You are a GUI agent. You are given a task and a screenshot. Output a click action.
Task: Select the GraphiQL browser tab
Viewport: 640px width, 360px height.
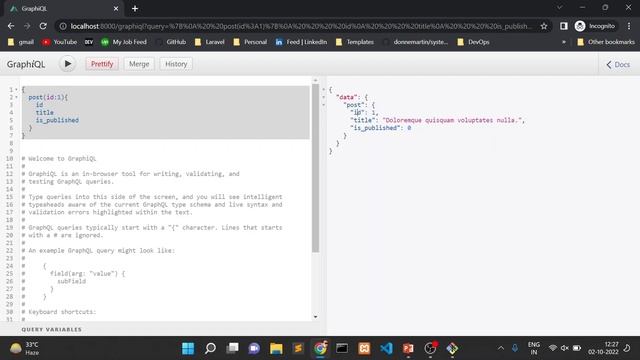pos(63,9)
